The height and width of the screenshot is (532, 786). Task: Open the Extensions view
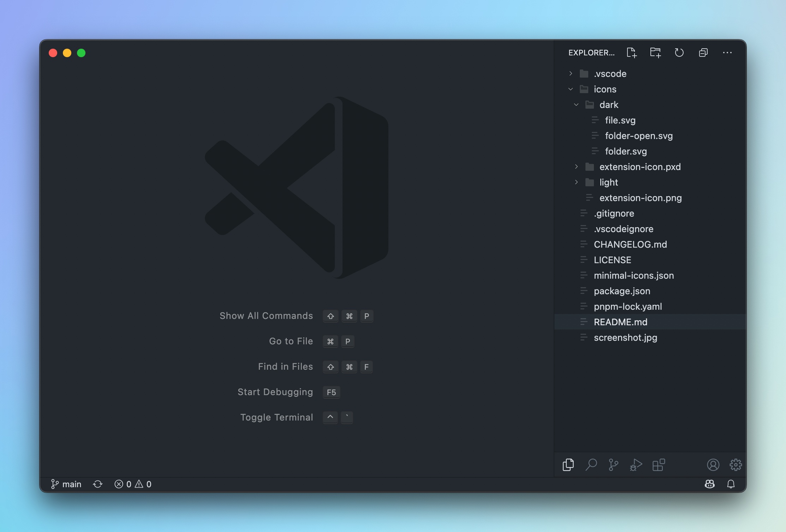click(659, 465)
